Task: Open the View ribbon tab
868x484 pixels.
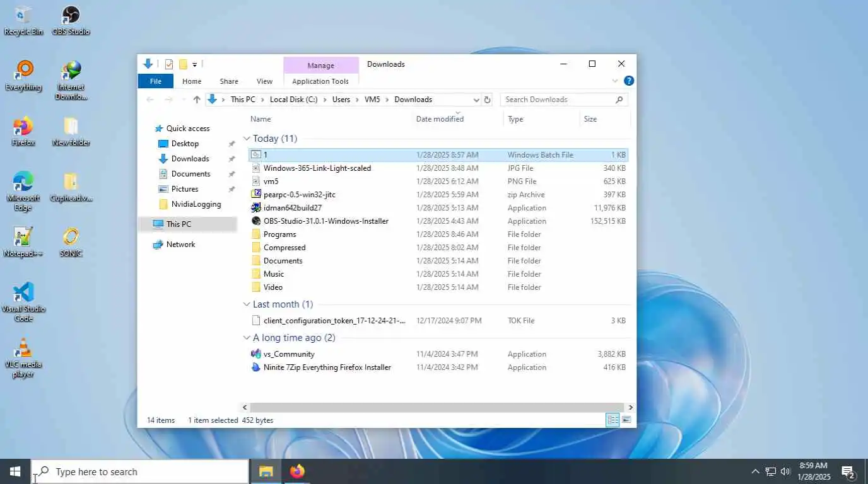Action: tap(264, 81)
